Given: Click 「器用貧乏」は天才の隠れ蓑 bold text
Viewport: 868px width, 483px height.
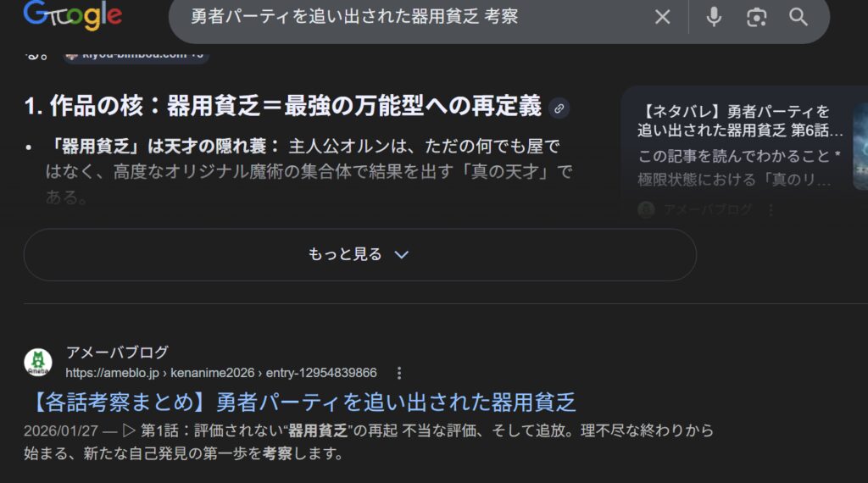Looking at the screenshot, I should coord(164,146).
